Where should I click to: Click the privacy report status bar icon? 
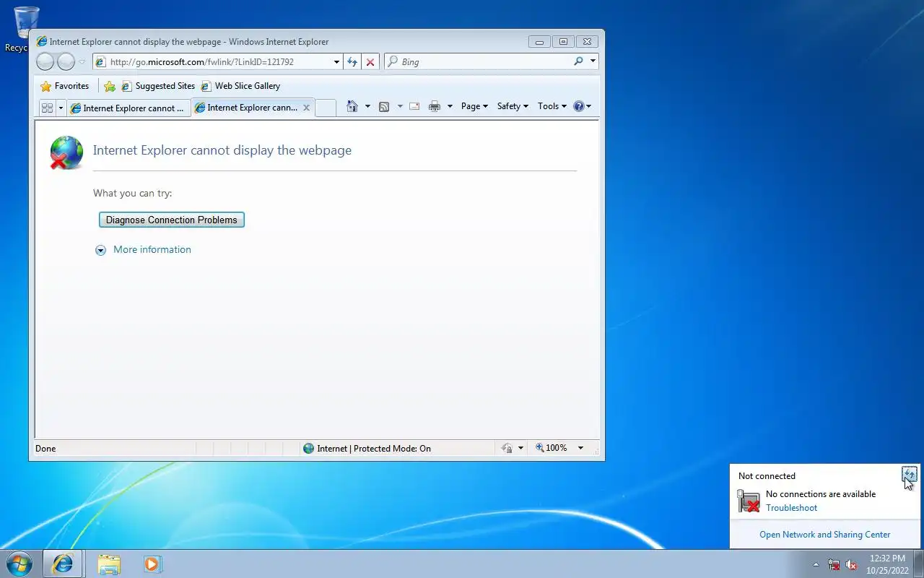pyautogui.click(x=507, y=448)
